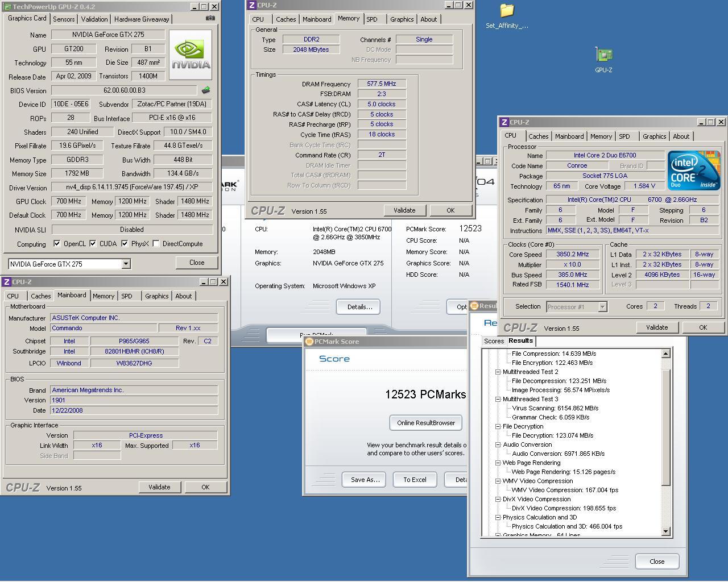Collapse the Multithreaded Test 2 node
Image resolution: width=728 pixels, height=582 pixels.
498,372
